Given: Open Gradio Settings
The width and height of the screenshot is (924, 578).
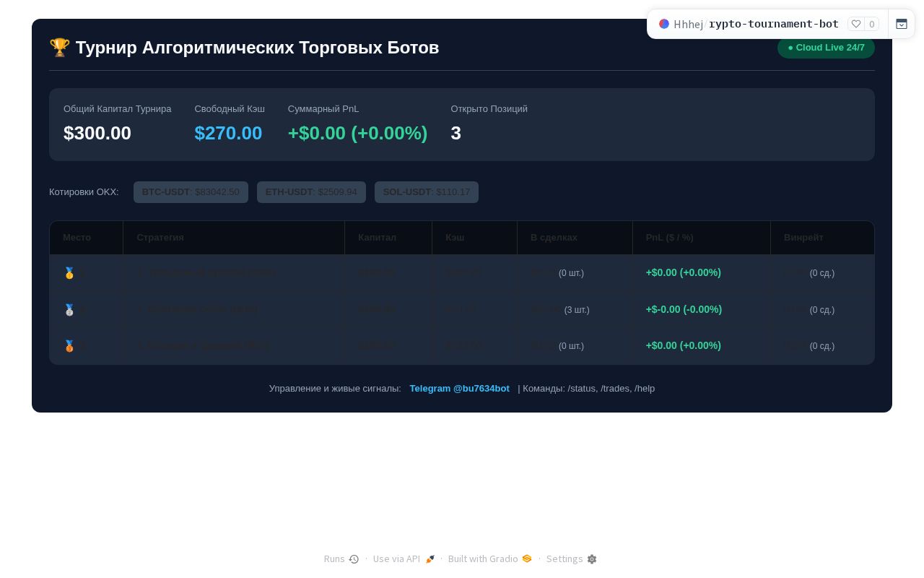Looking at the screenshot, I should (x=572, y=558).
